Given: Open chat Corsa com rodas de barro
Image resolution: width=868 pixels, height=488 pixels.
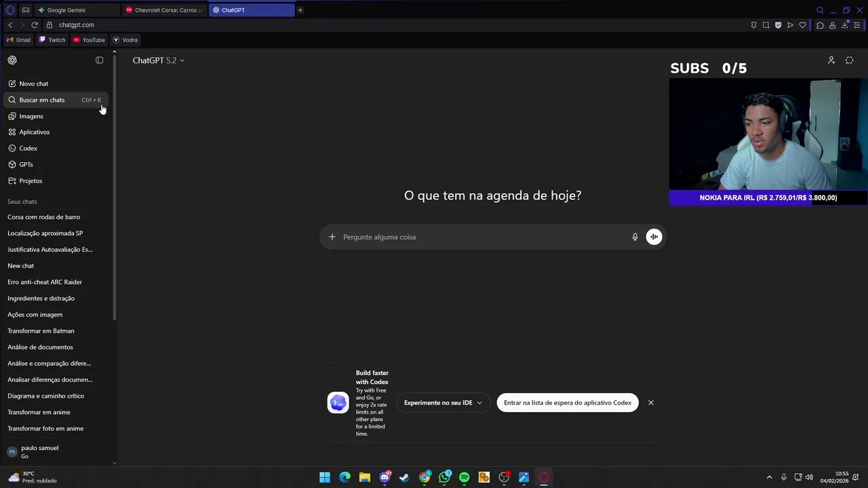Looking at the screenshot, I should (x=56, y=217).
